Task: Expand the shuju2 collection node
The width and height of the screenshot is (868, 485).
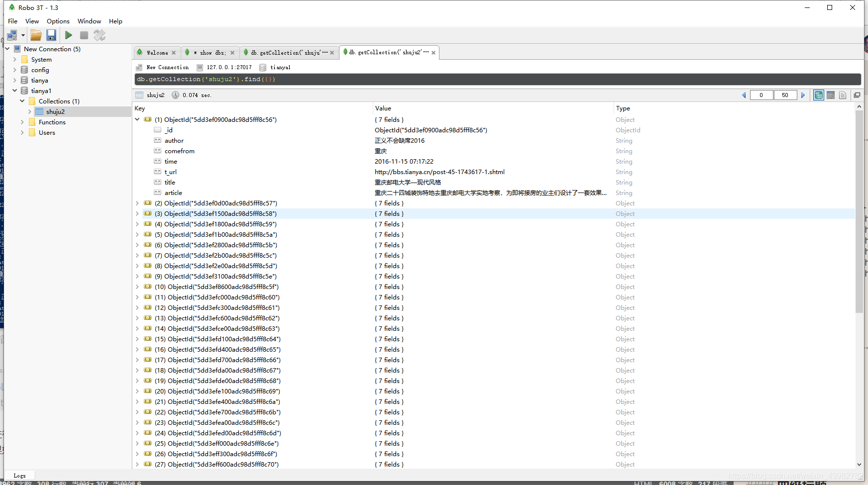Action: point(30,111)
